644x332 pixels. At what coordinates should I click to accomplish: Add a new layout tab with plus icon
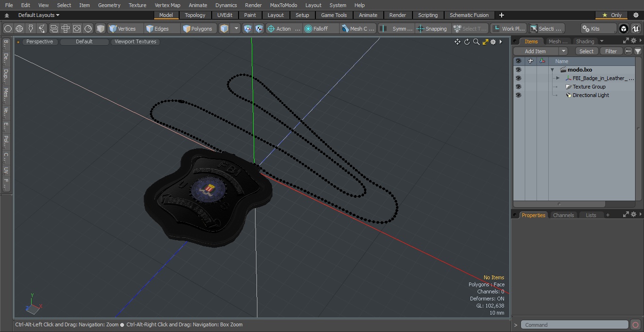click(x=501, y=15)
